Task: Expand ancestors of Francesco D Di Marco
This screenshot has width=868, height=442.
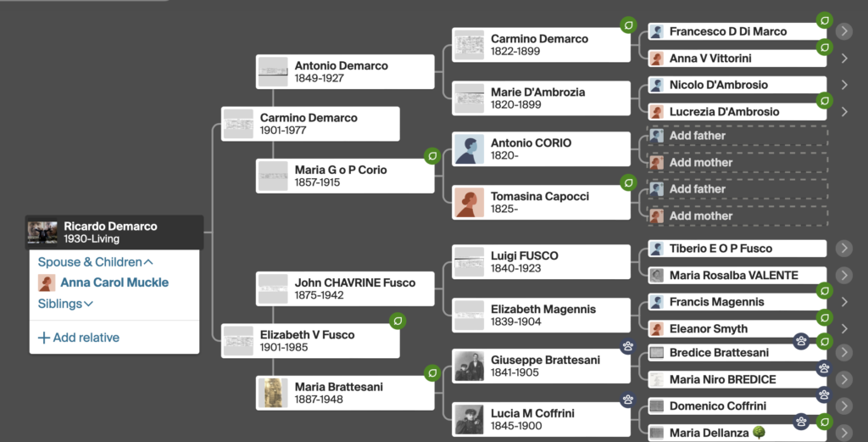Action: click(x=843, y=31)
